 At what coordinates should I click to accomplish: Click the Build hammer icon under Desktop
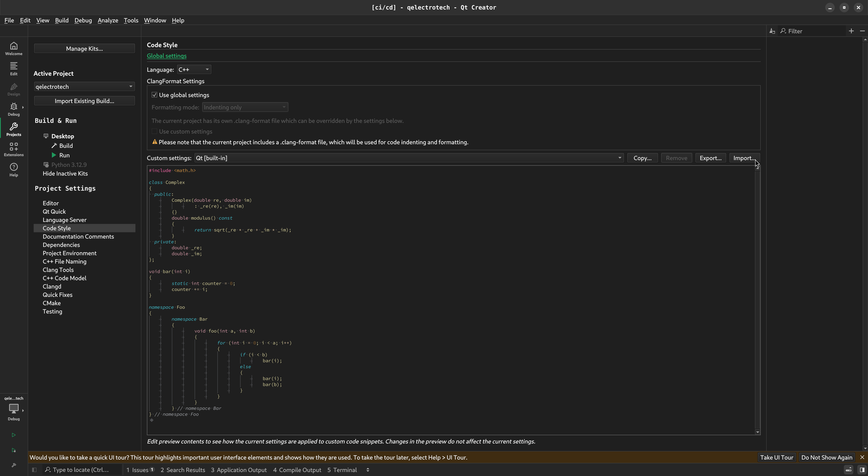pyautogui.click(x=54, y=146)
